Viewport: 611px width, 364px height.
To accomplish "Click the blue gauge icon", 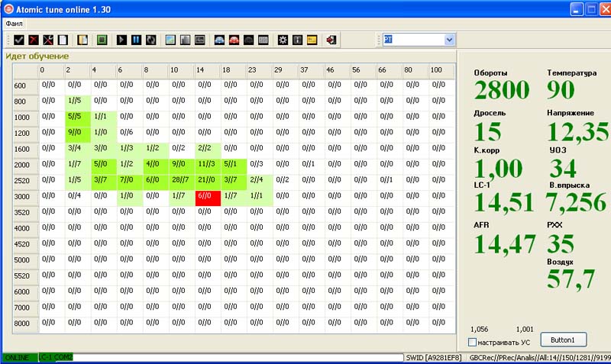I will [x=219, y=40].
